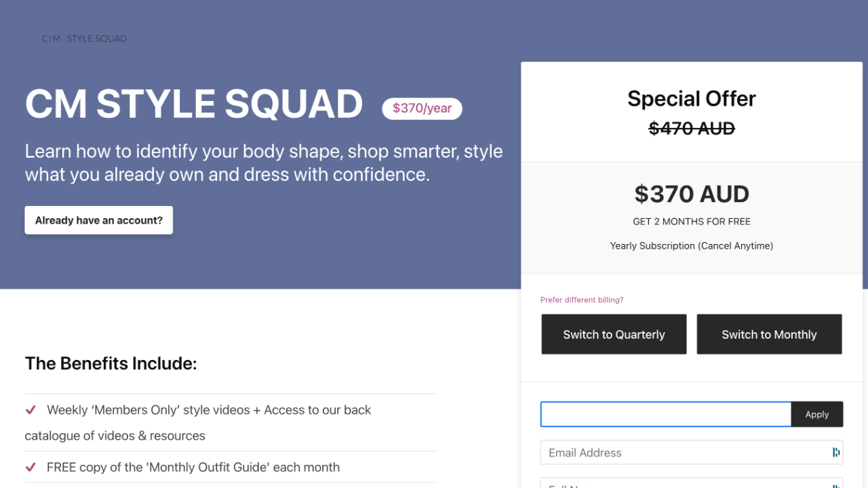
Task: Click the password manager icon in Email Address field
Action: click(836, 453)
